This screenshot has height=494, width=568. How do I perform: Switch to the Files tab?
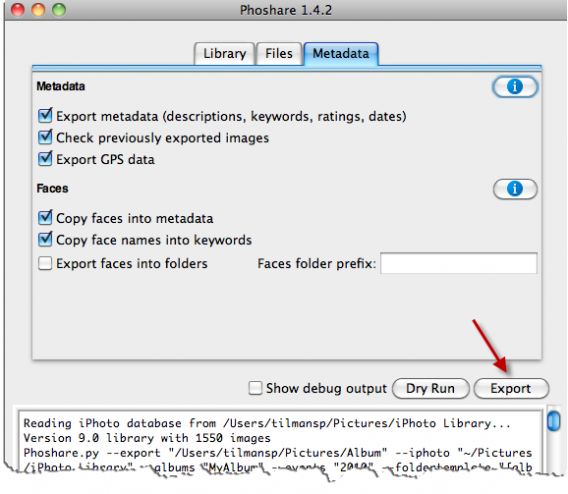[279, 54]
